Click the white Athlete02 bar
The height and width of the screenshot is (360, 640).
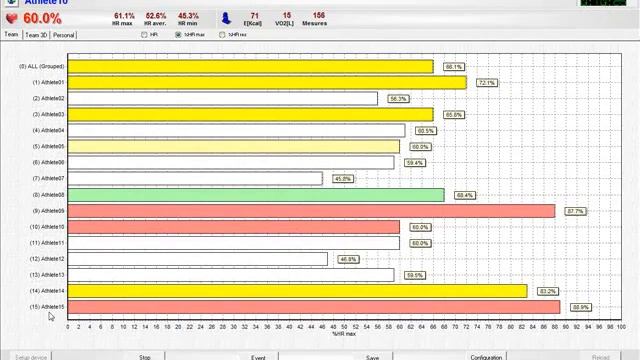coord(223,98)
